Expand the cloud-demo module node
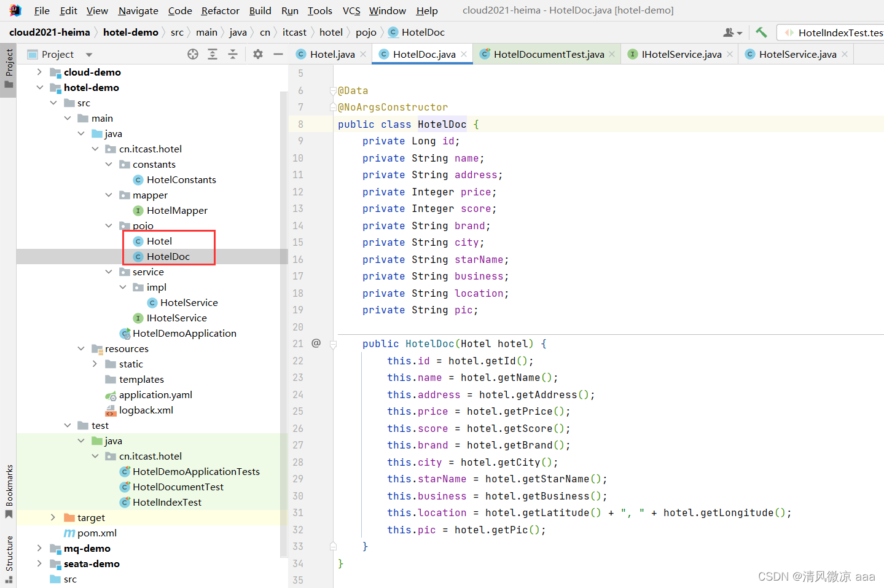The height and width of the screenshot is (588, 884). [39, 72]
